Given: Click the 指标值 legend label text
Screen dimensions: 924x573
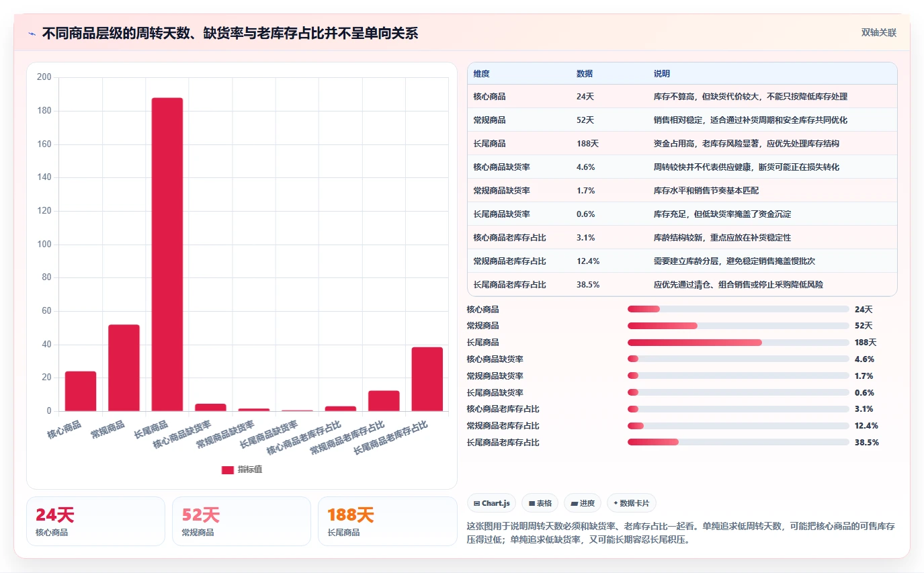Looking at the screenshot, I should tap(250, 470).
